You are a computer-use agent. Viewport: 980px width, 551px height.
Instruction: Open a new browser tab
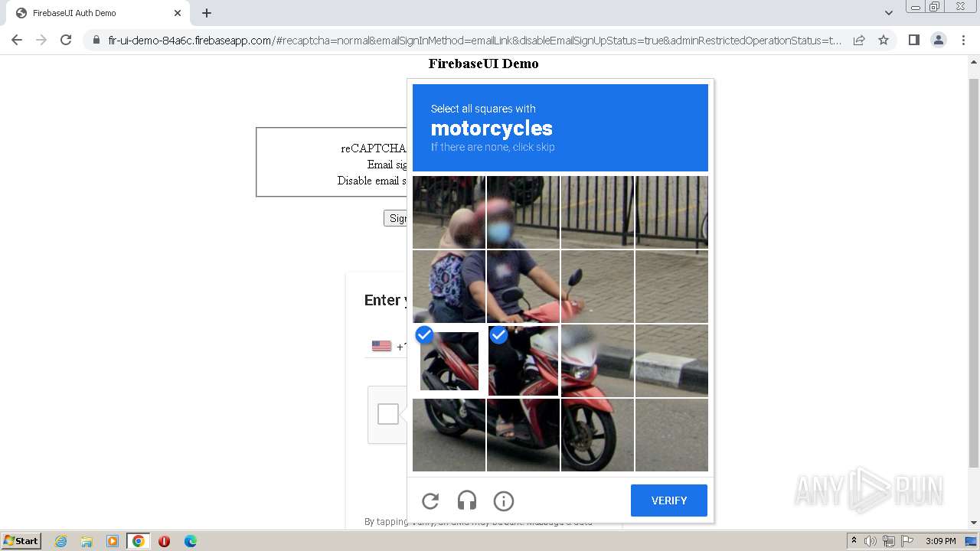click(207, 13)
